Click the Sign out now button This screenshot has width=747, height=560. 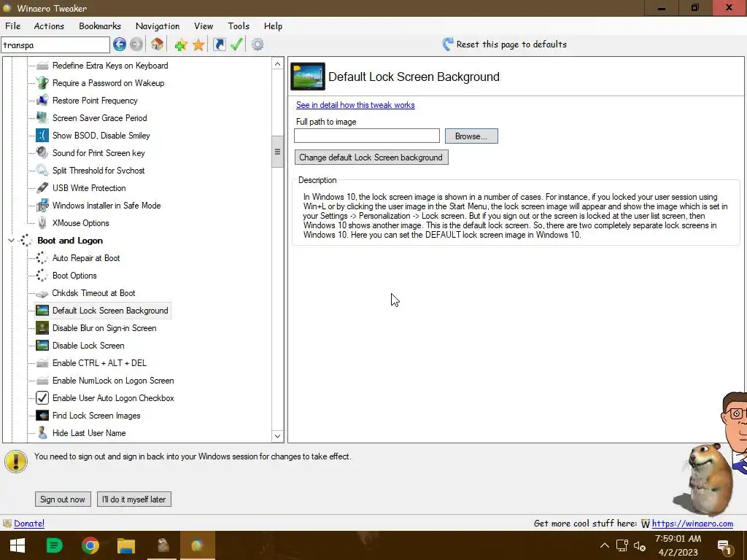point(63,499)
